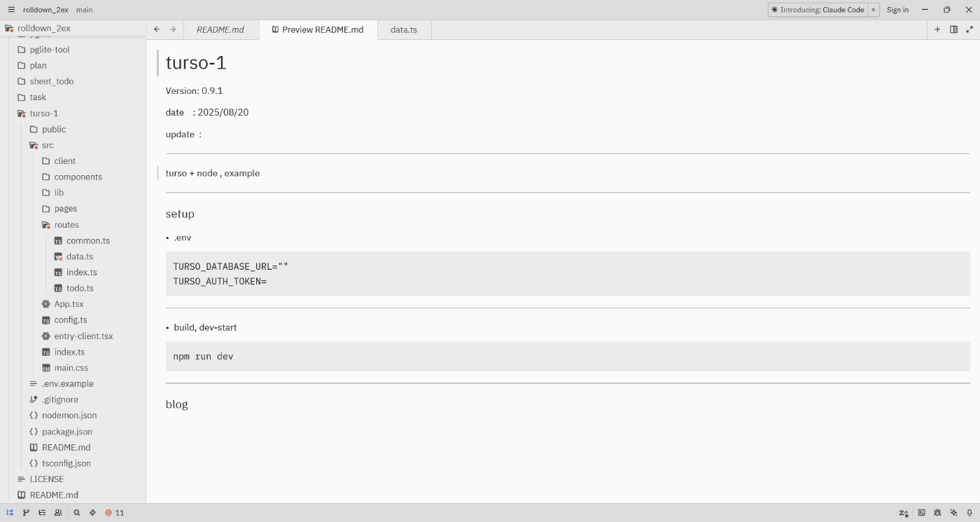The width and height of the screenshot is (980, 522).
Task: Click the plus new item button
Action: (937, 29)
